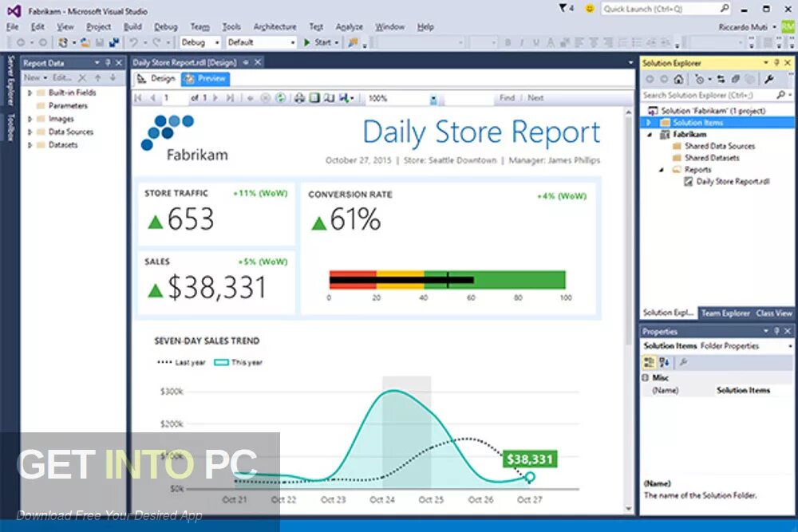Switch to the Team Explorer tab
This screenshot has height=532, width=798.
pos(725,313)
